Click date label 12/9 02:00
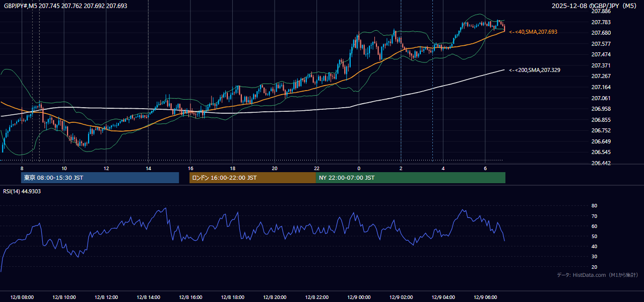 coord(401,297)
